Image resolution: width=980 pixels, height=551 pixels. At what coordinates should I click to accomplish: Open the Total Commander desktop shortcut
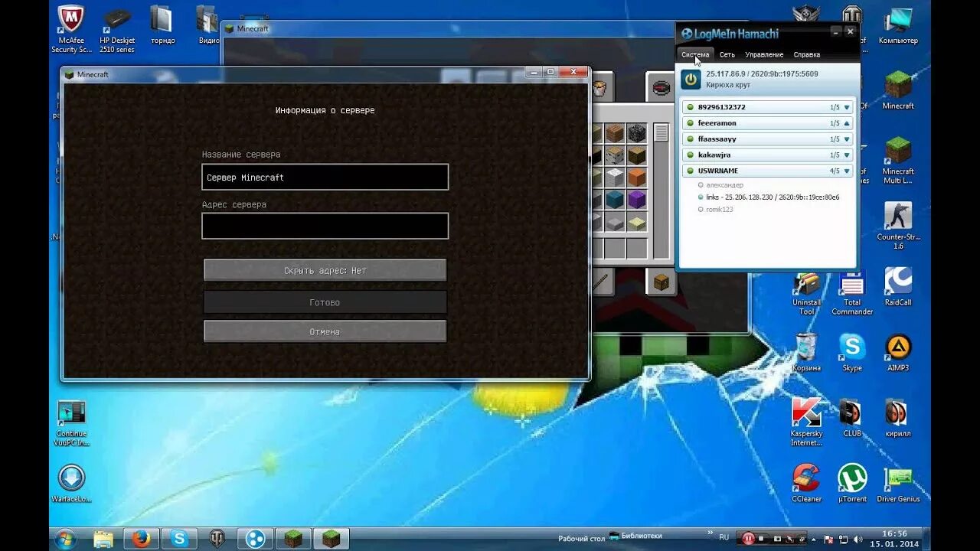[852, 293]
